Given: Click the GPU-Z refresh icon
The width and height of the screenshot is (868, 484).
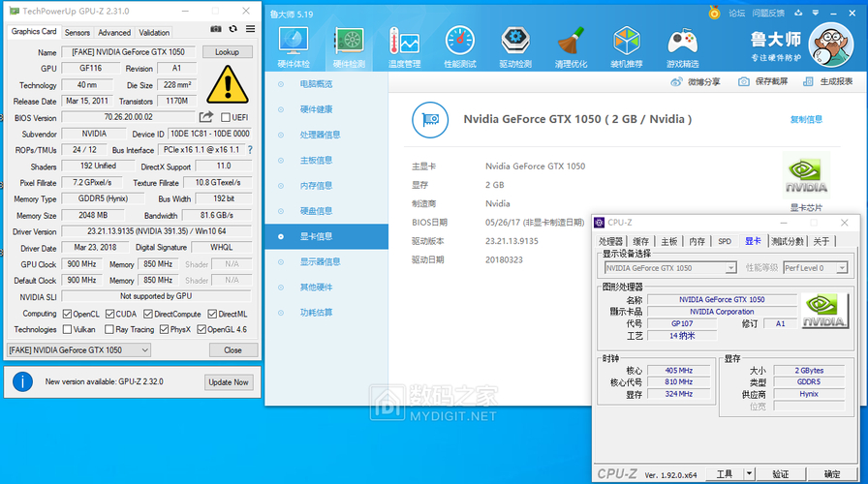Looking at the screenshot, I should tap(233, 29).
